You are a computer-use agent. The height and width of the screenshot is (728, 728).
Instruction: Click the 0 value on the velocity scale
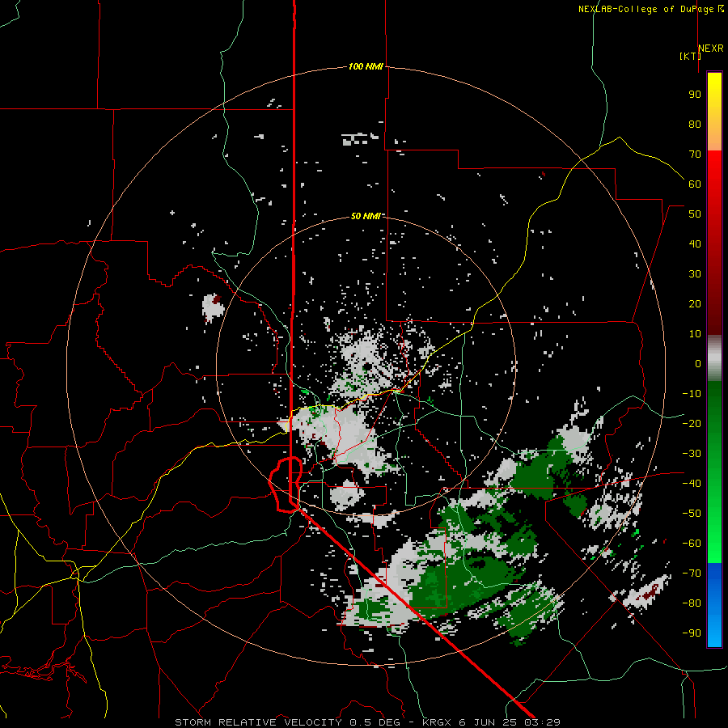pos(698,363)
